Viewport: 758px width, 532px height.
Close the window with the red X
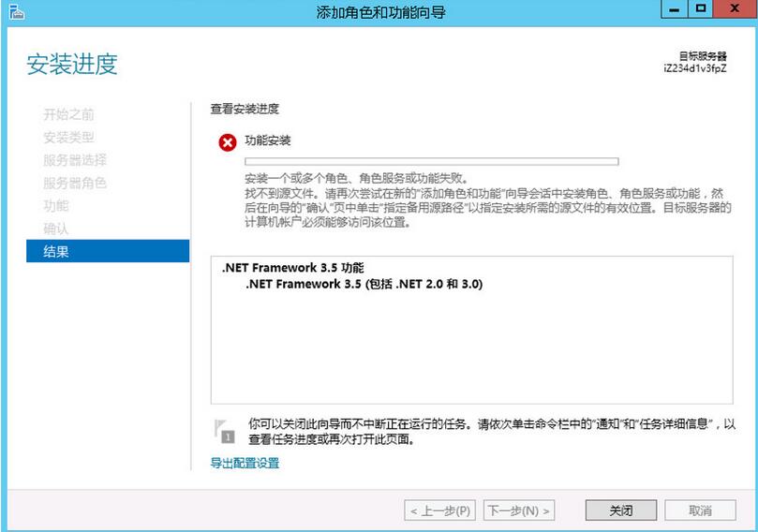pos(735,9)
